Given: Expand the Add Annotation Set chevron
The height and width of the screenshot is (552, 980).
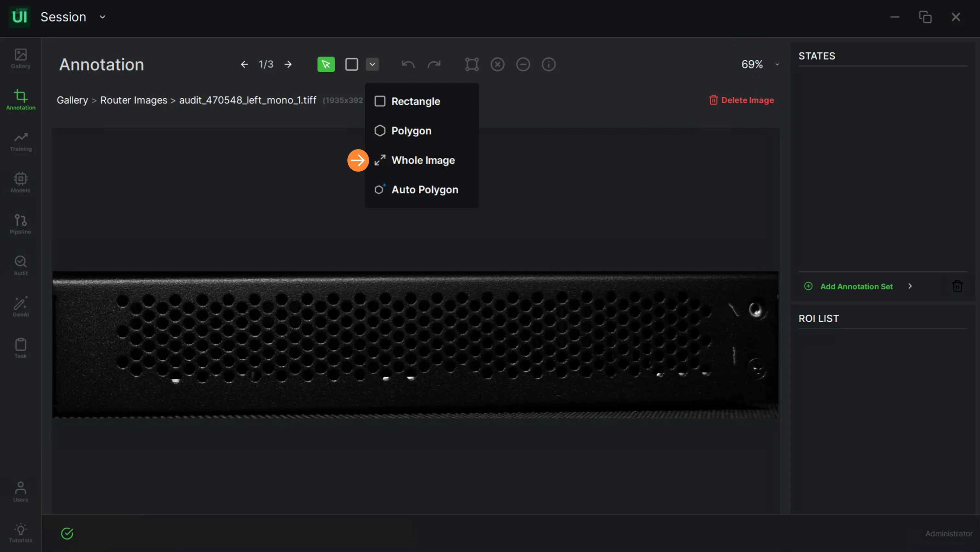Looking at the screenshot, I should click(x=910, y=286).
